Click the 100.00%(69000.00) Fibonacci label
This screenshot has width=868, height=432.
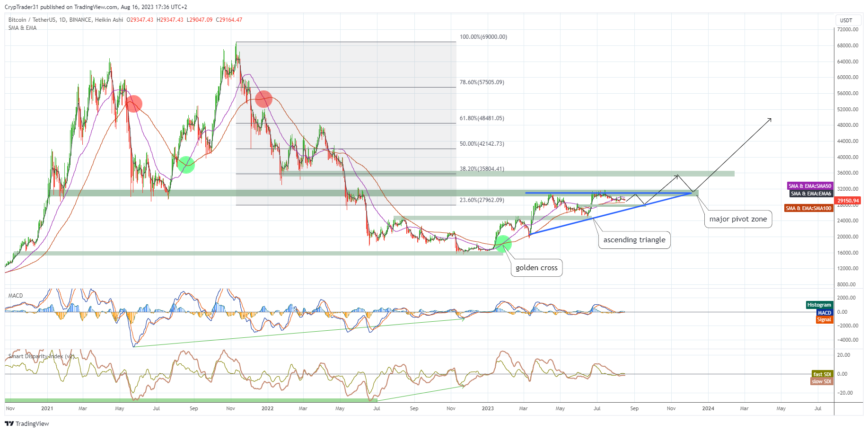[x=483, y=37]
